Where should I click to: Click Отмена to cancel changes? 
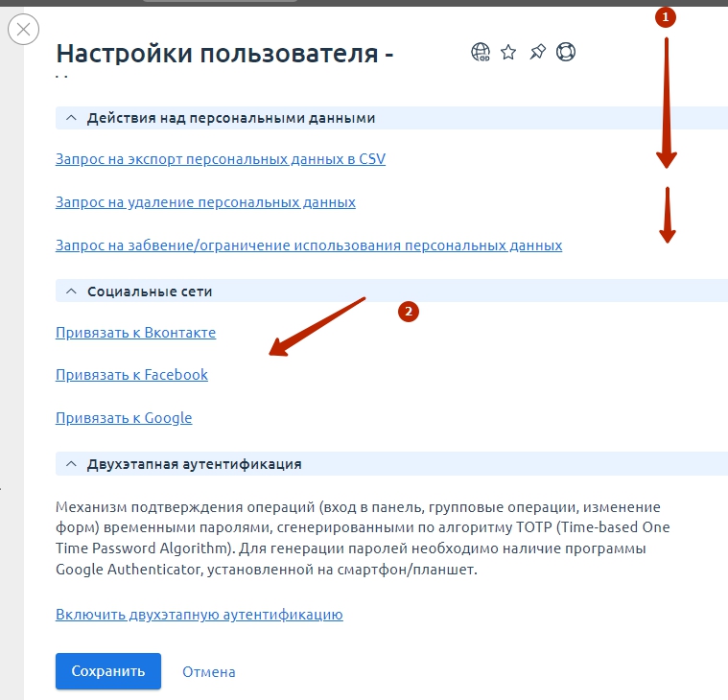(x=208, y=671)
